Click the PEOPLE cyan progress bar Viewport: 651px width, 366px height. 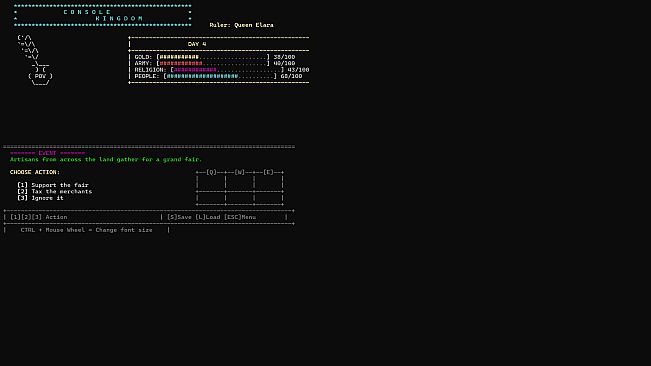pyautogui.click(x=220, y=76)
